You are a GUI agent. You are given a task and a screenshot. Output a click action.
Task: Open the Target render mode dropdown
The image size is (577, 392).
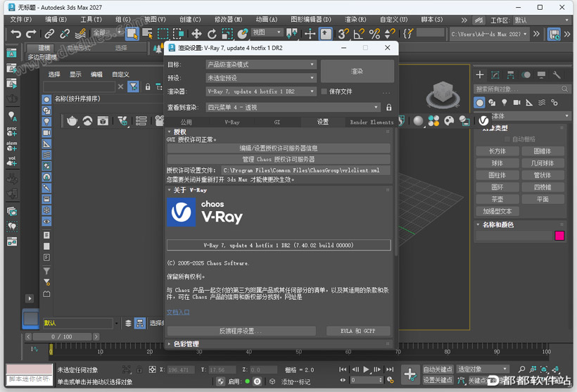[261, 65]
